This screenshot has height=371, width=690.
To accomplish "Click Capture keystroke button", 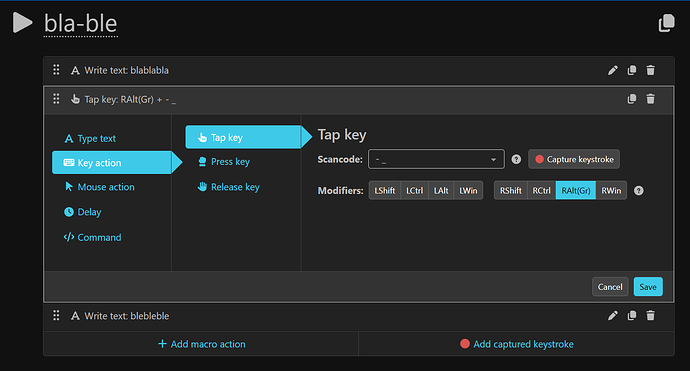I will [574, 159].
